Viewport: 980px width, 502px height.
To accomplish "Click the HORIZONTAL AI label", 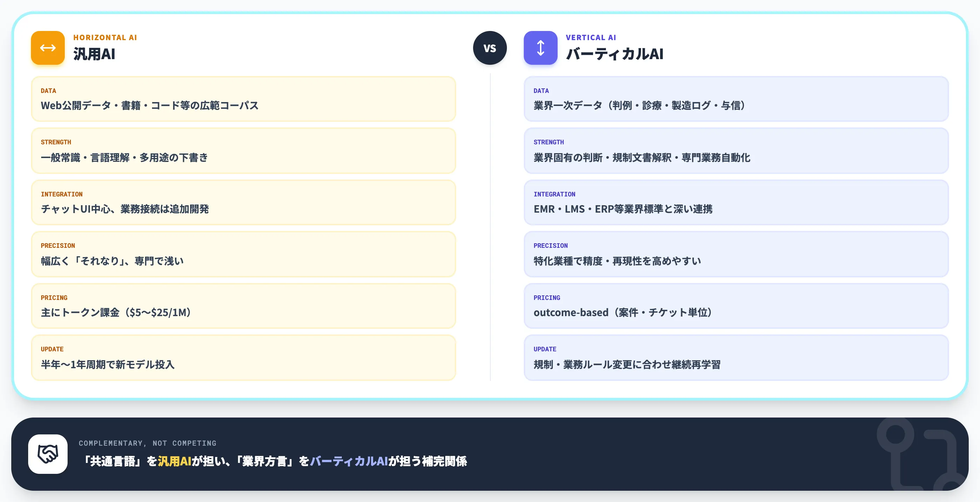I will click(105, 37).
